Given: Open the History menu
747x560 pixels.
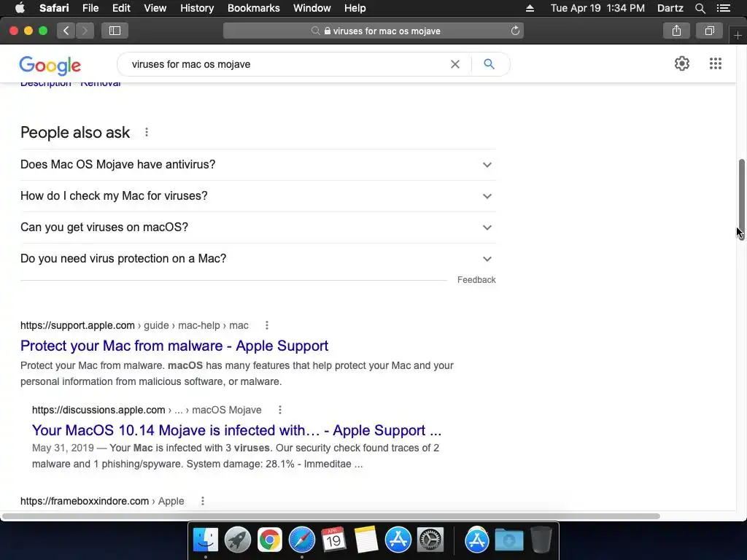Looking at the screenshot, I should click(197, 8).
